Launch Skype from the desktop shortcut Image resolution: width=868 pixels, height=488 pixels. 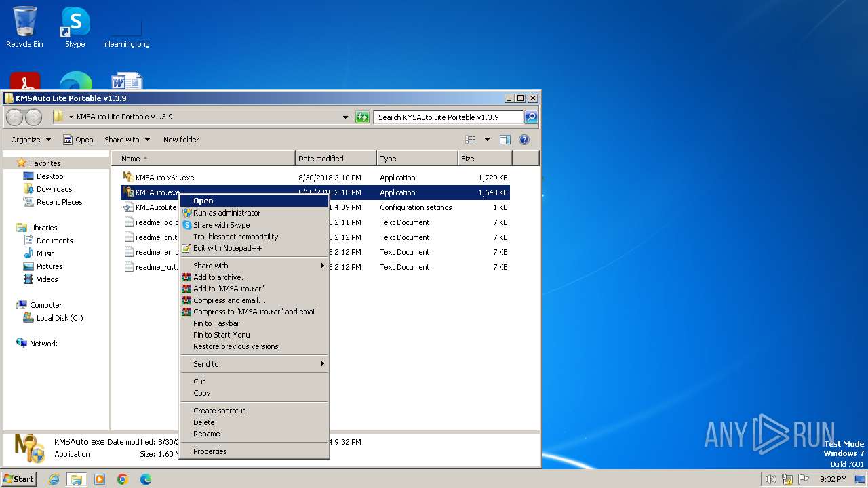[x=75, y=27]
